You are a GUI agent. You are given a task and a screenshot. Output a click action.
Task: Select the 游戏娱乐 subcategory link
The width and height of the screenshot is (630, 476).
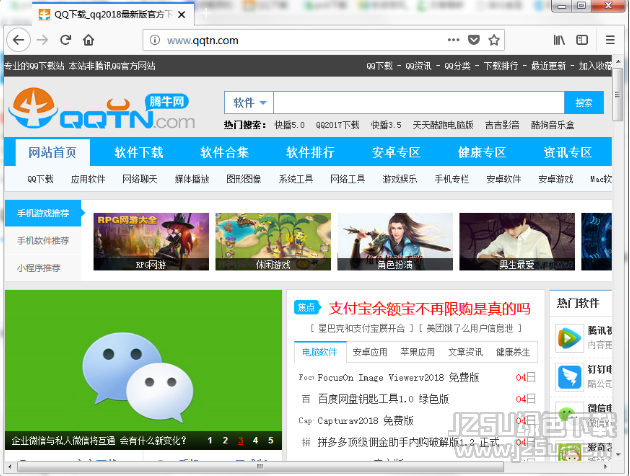tap(399, 179)
